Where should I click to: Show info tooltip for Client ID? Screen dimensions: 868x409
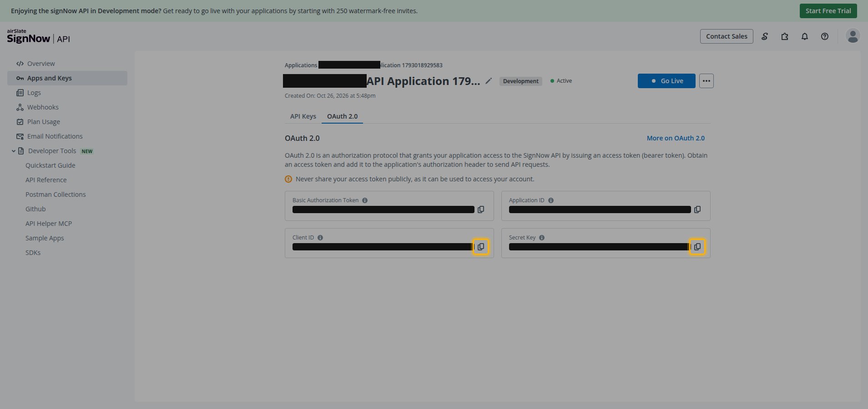(320, 238)
